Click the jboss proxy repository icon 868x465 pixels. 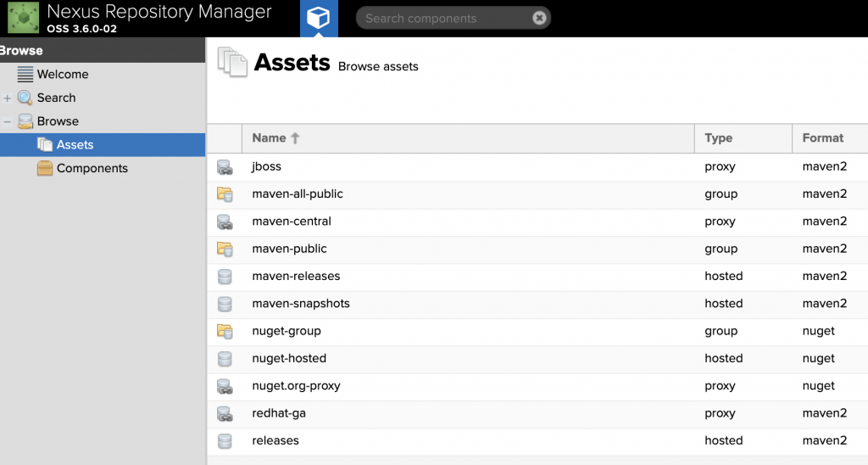[225, 167]
